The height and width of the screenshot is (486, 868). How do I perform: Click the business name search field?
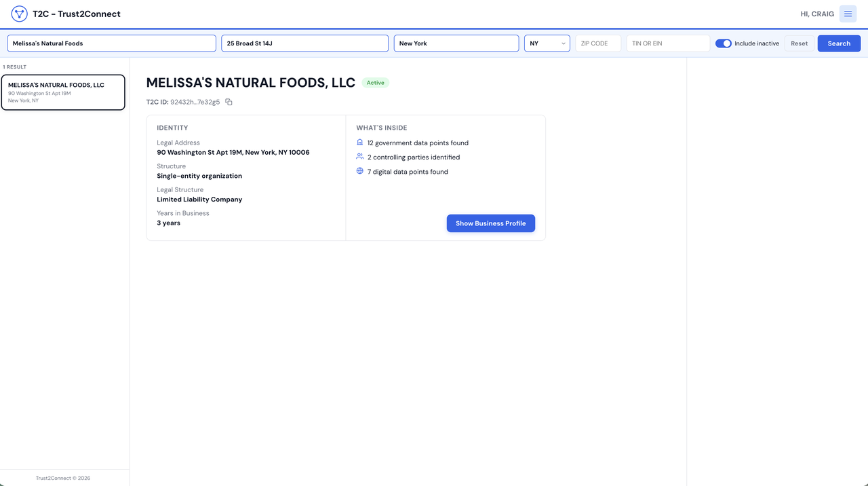112,43
